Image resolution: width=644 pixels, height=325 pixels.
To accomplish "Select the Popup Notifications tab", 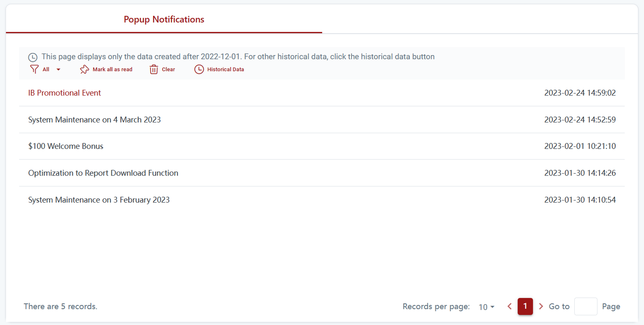I will (164, 20).
